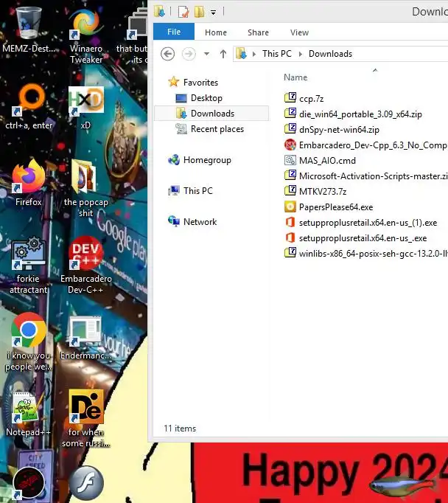The width and height of the screenshot is (448, 503).
Task: Click the ccp.7z archive icon
Action: coord(290,97)
